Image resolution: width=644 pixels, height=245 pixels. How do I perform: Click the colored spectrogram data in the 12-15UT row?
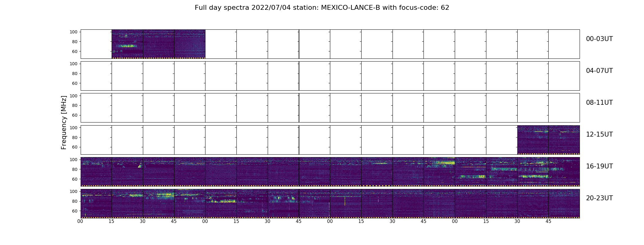[x=548, y=140]
